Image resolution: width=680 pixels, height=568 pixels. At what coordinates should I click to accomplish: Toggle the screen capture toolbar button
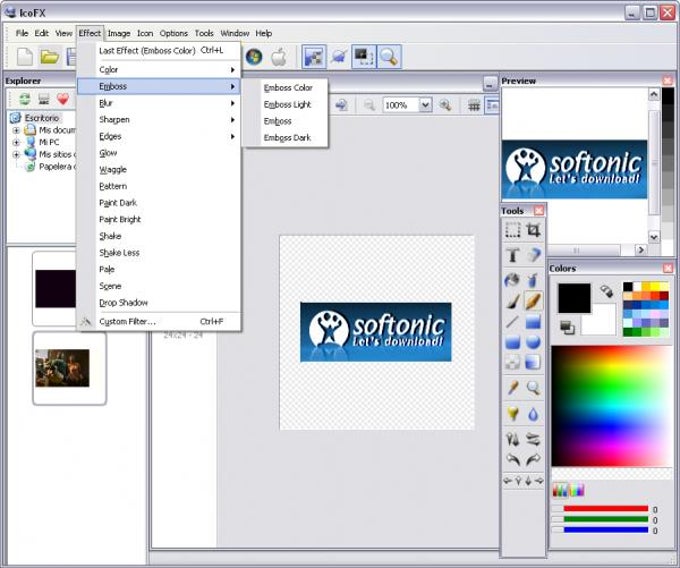click(x=364, y=57)
